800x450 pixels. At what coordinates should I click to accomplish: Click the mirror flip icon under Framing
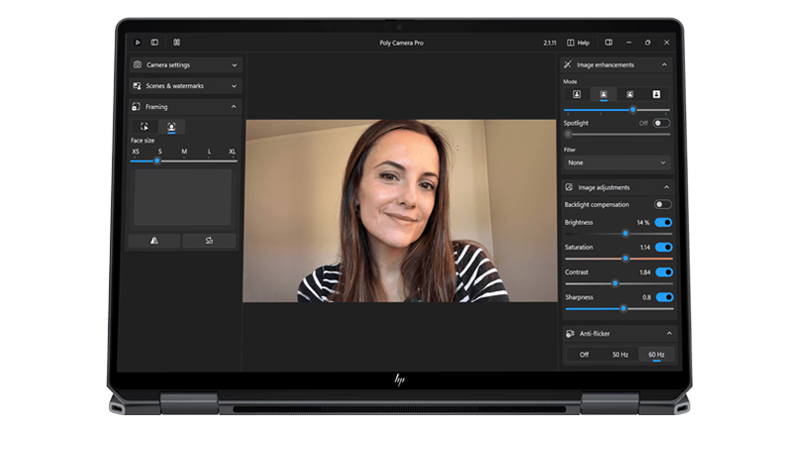tap(154, 241)
